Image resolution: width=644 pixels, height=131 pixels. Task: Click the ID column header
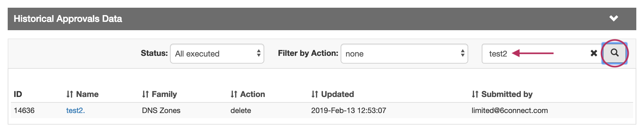(x=18, y=94)
